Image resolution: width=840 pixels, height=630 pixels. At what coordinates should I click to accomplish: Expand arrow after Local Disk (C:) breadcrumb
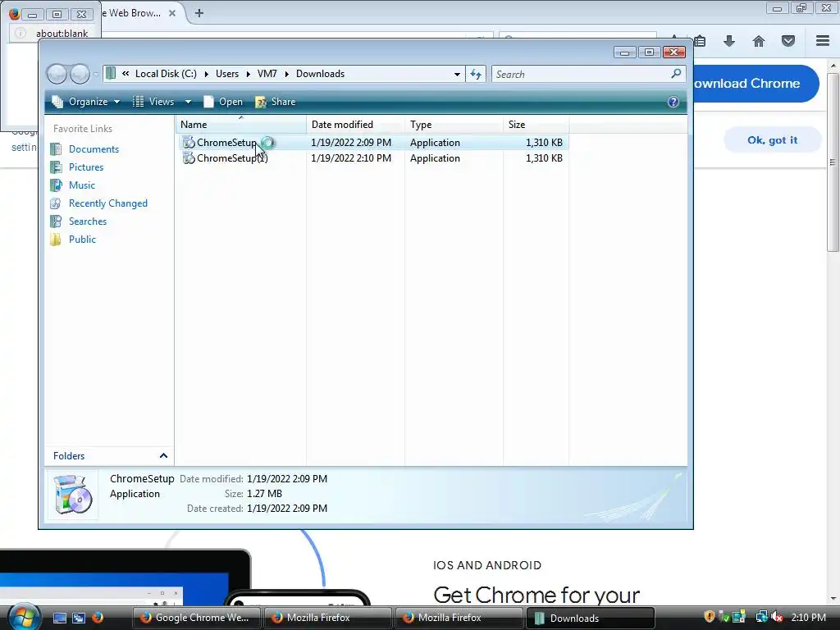[x=206, y=74]
